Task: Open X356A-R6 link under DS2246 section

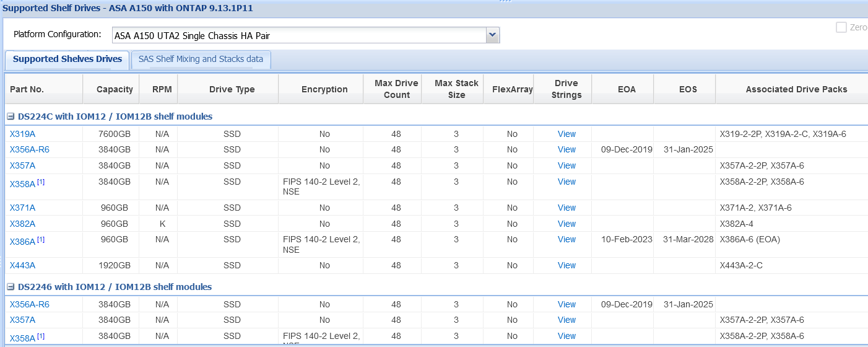Action: click(29, 304)
